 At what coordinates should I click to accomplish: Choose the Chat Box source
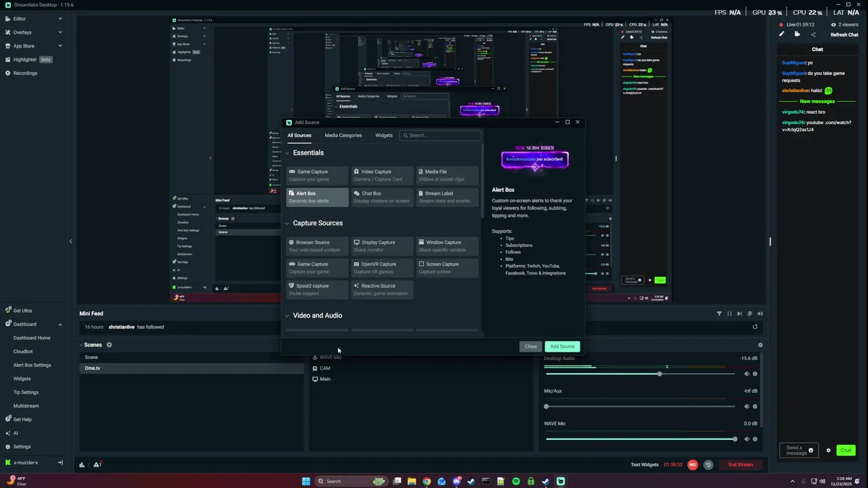coord(382,197)
